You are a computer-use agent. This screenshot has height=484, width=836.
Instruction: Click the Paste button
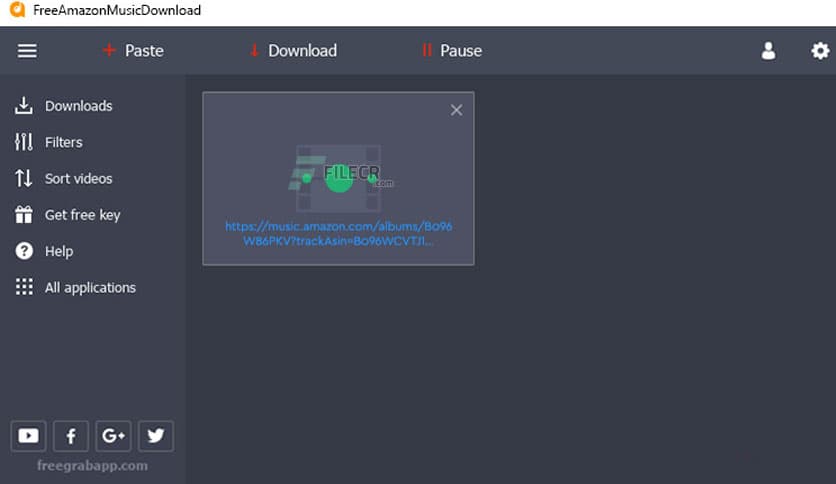pos(133,51)
